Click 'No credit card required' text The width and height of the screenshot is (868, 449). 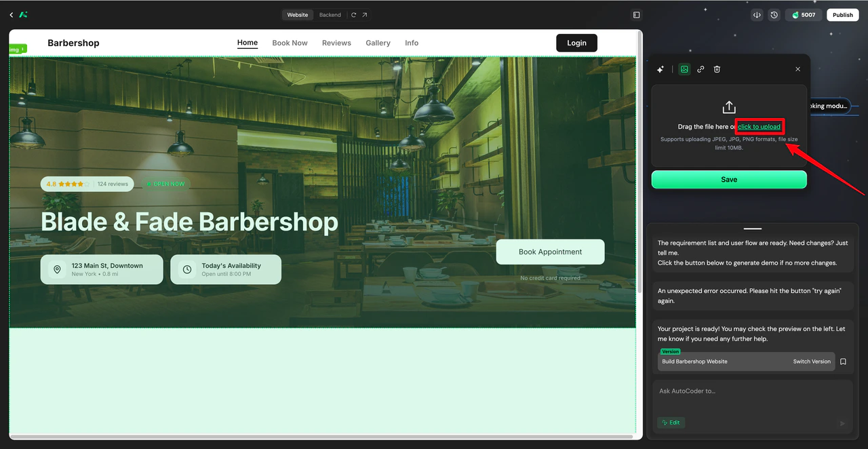550,278
